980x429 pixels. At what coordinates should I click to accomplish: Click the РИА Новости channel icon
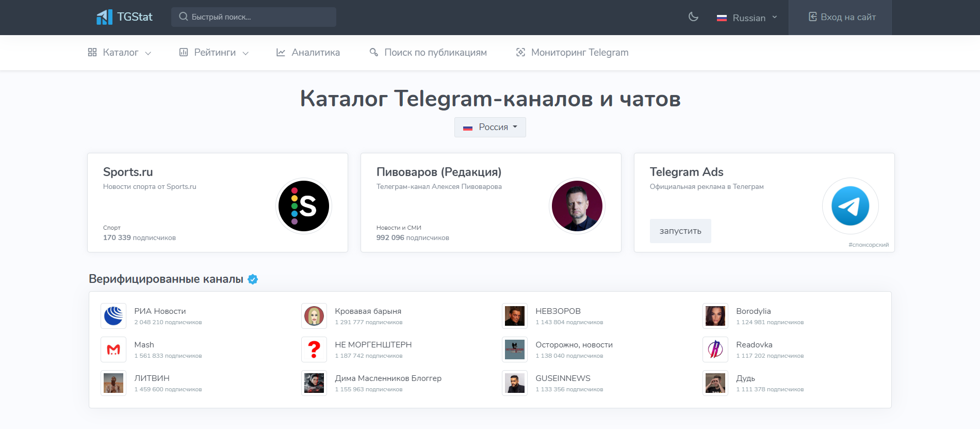pos(113,316)
